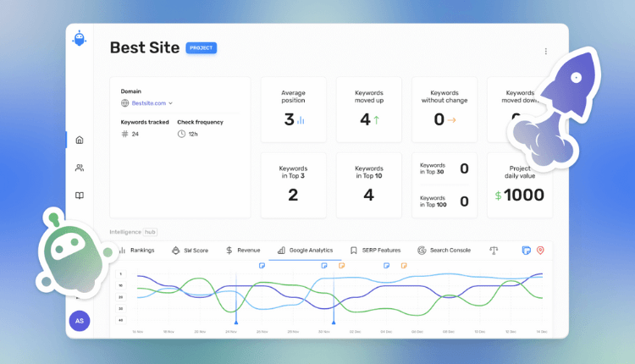Open the book icon in the sidebar

pyautogui.click(x=80, y=196)
